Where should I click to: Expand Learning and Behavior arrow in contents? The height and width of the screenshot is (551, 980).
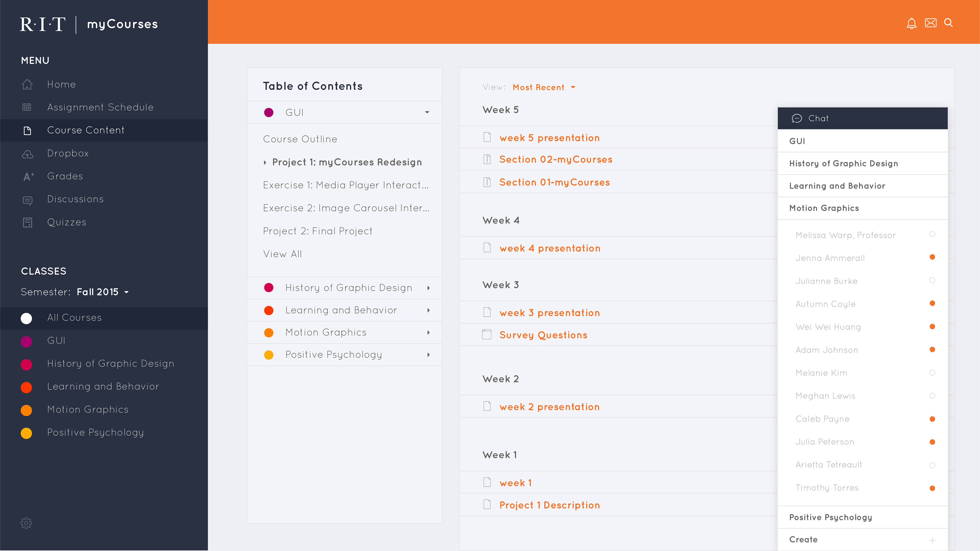[x=428, y=310]
